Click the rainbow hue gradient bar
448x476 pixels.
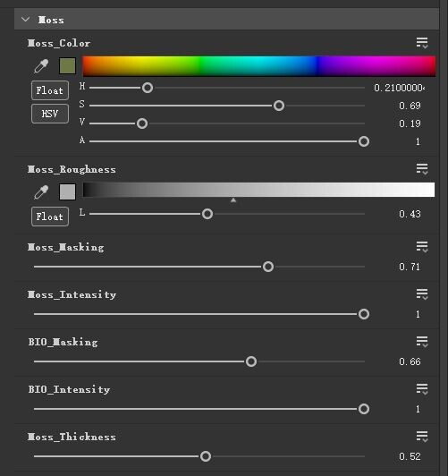click(259, 66)
